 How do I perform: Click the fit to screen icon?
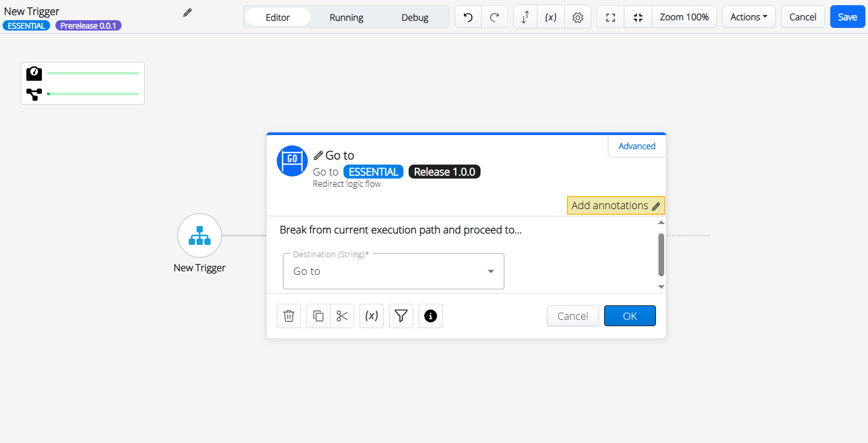pyautogui.click(x=610, y=17)
